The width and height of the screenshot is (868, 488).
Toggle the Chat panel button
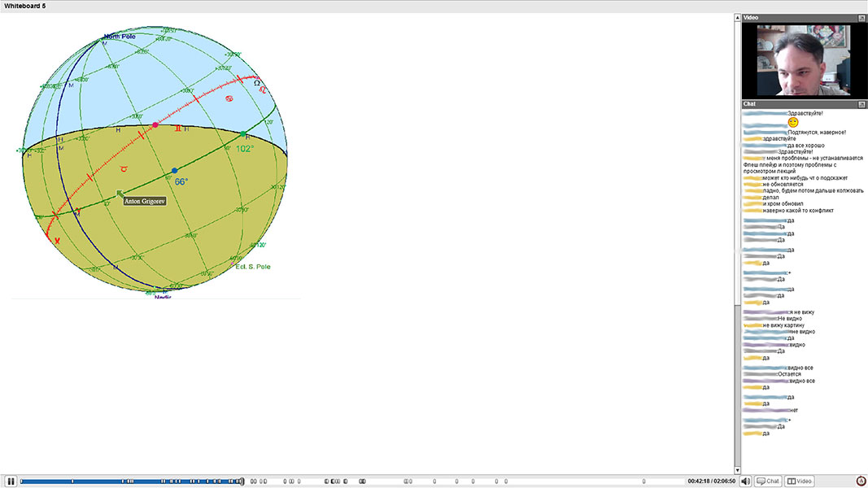click(x=768, y=481)
